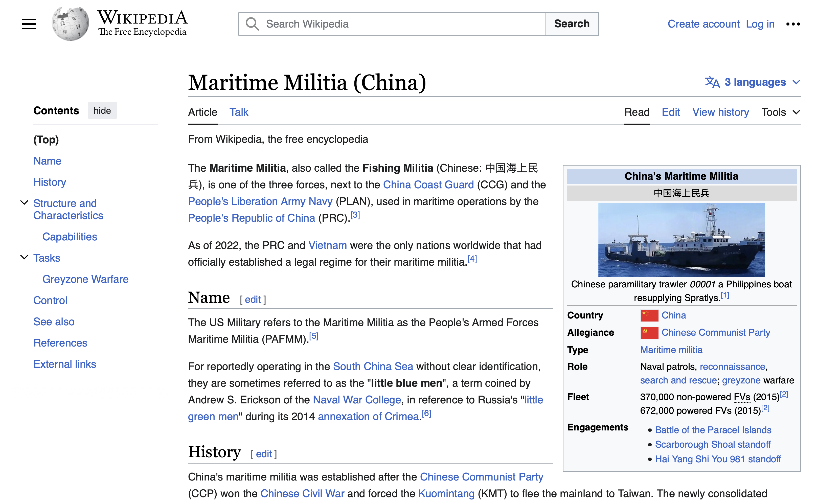Go to Structure and Characteristics section
The height and width of the screenshot is (504, 818).
click(68, 209)
